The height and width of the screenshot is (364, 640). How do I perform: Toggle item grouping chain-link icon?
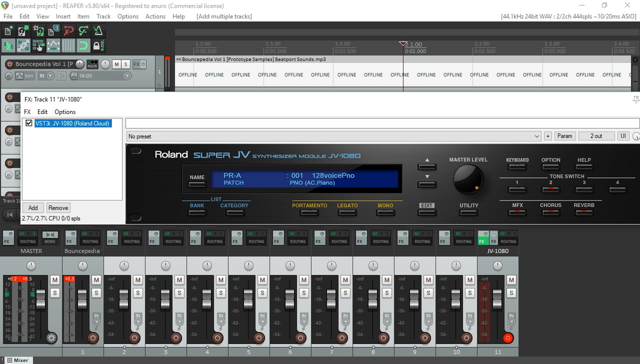click(23, 45)
